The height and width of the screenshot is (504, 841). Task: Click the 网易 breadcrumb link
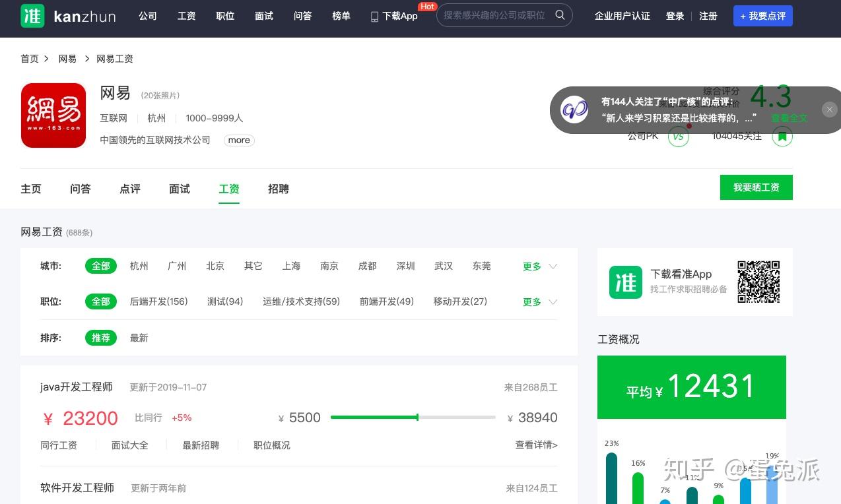click(67, 59)
